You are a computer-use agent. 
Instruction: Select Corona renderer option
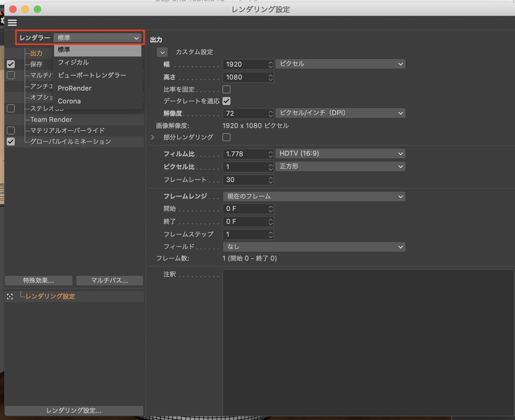tap(69, 101)
